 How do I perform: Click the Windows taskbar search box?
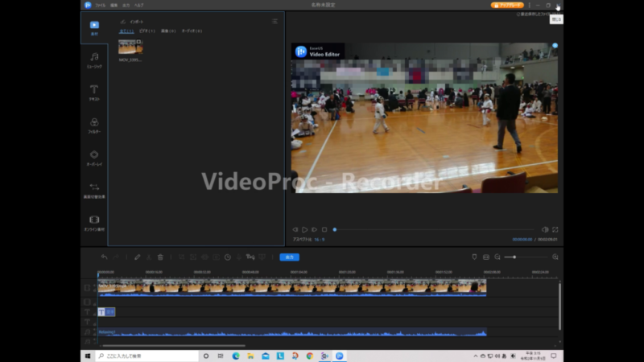pyautogui.click(x=147, y=356)
